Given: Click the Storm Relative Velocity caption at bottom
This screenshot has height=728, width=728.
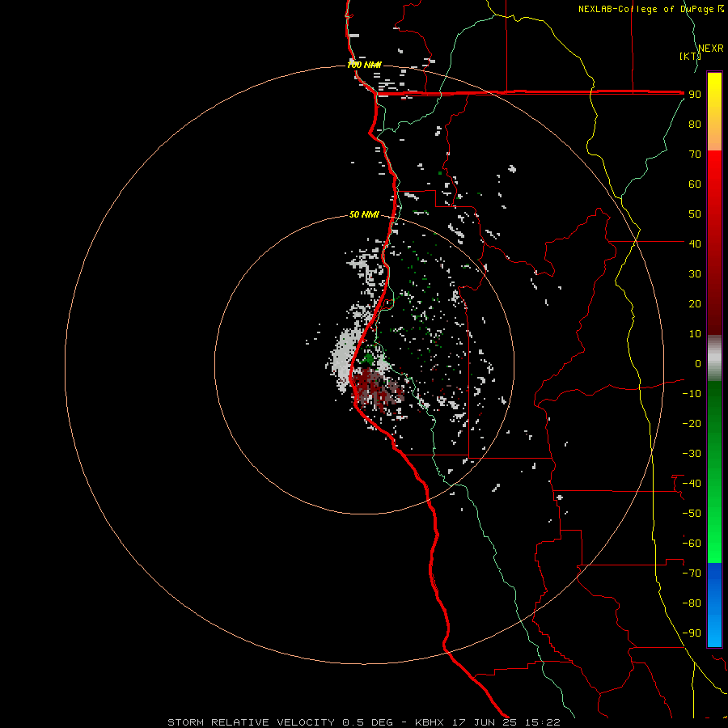Looking at the screenshot, I should click(364, 722).
